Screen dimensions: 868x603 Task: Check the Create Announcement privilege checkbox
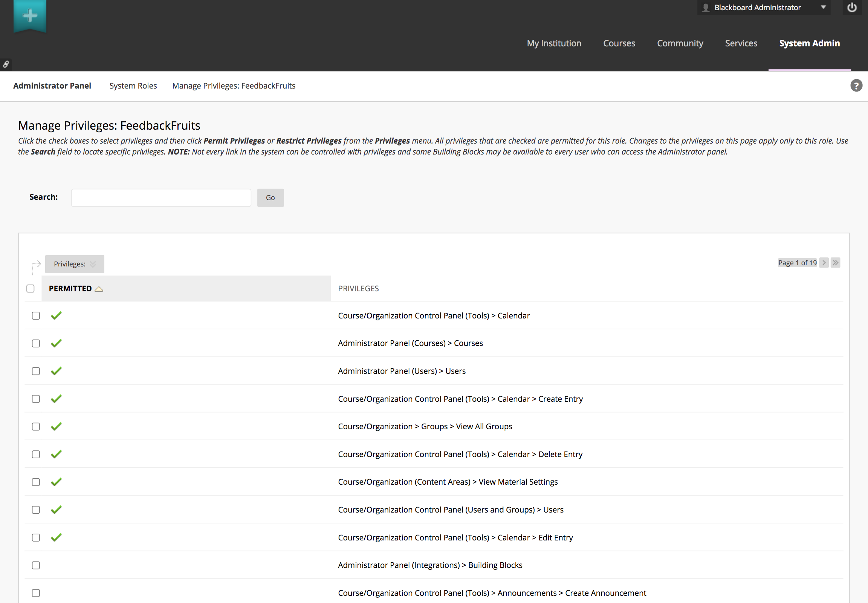click(x=36, y=593)
